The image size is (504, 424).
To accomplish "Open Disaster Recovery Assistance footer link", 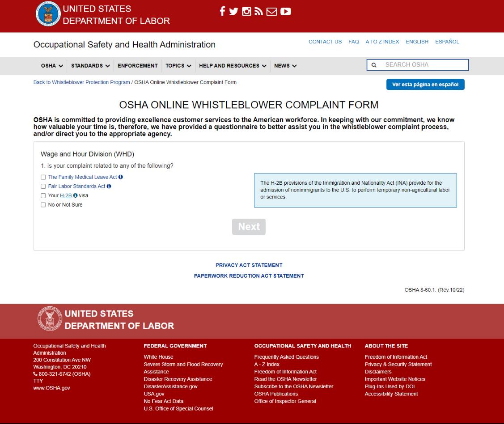I will click(178, 379).
